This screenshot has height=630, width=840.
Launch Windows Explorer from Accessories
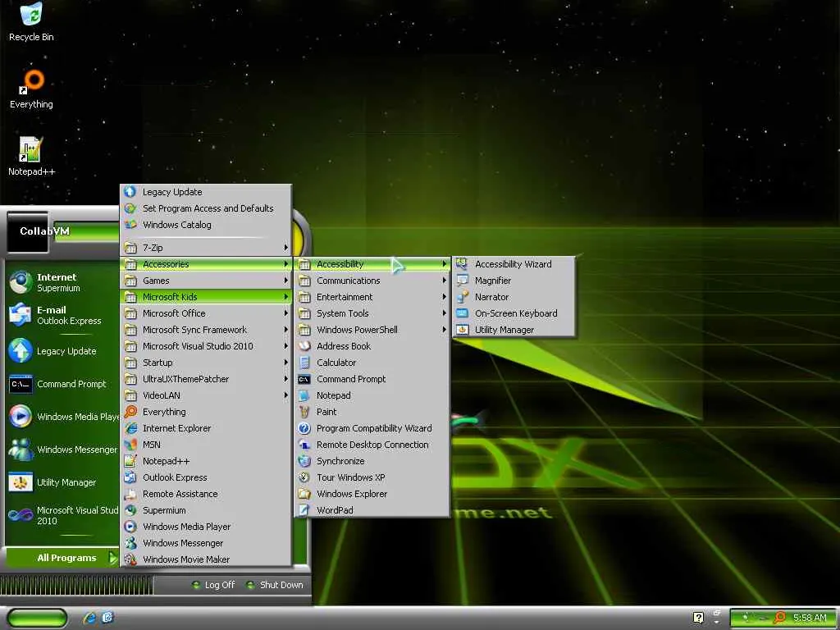(372, 494)
